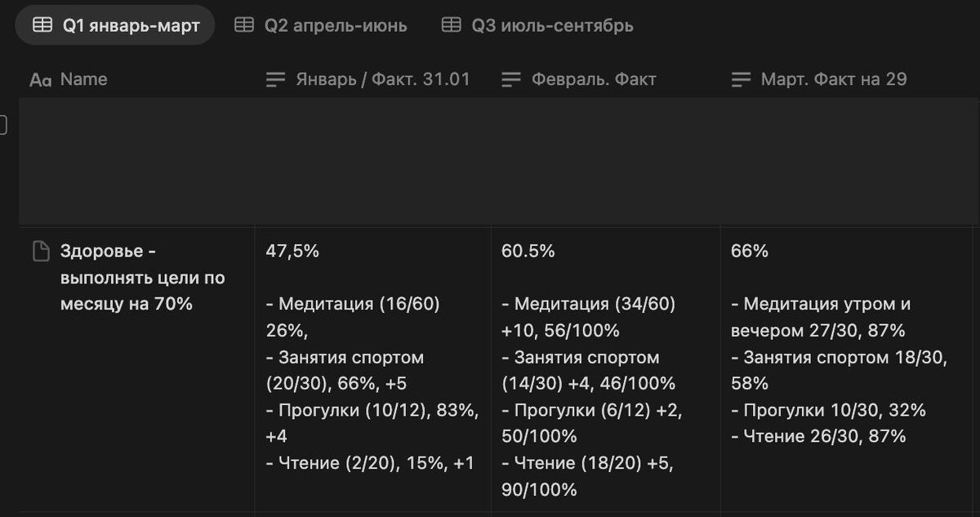The image size is (980, 517).
Task: Click text property icon next to Март. Факт
Action: click(x=741, y=79)
